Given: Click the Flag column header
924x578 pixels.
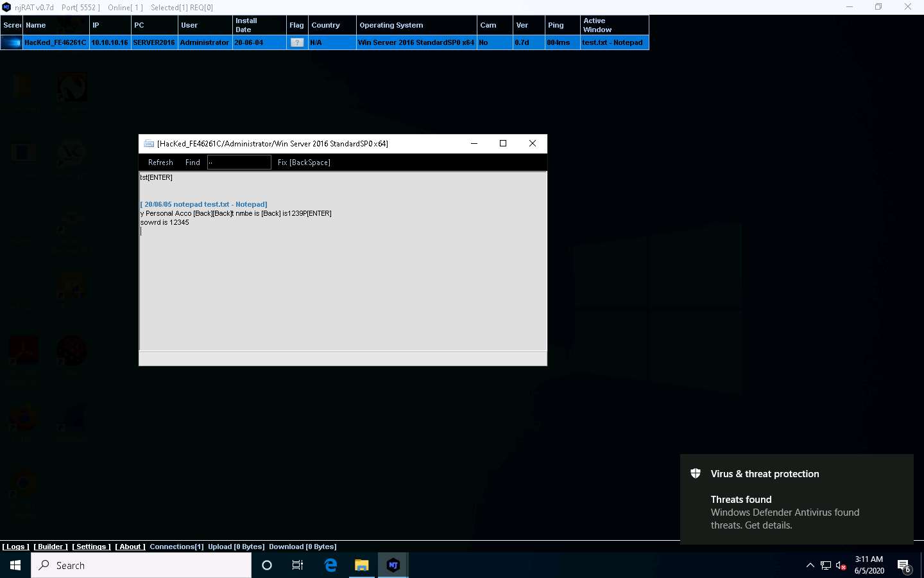Looking at the screenshot, I should coord(296,25).
